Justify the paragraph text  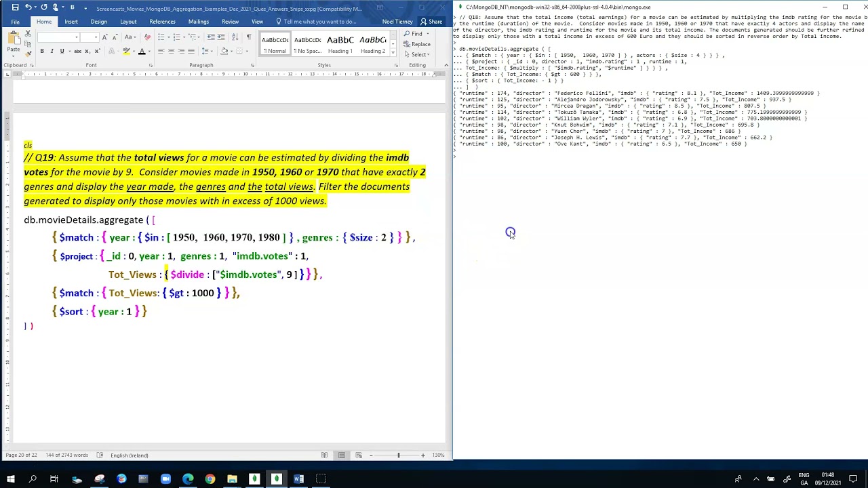(x=191, y=52)
